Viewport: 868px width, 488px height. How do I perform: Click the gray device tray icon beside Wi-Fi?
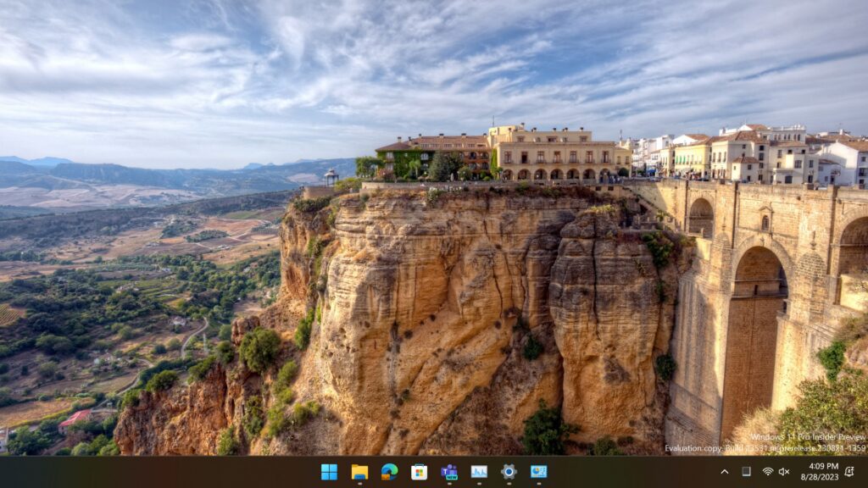[746, 472]
